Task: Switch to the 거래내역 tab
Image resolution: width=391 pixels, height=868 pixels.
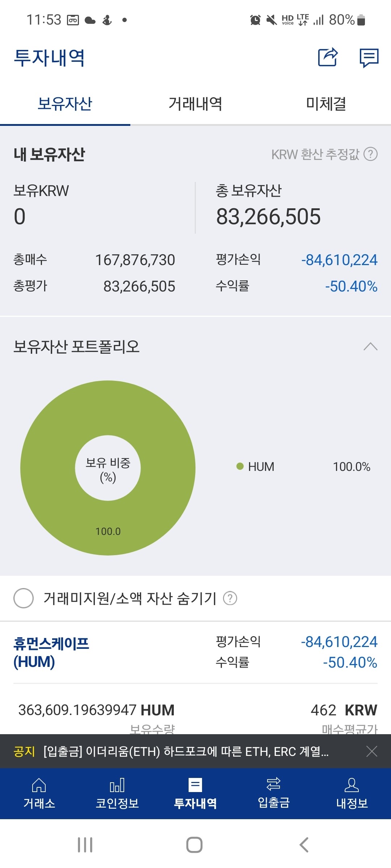Action: point(195,104)
